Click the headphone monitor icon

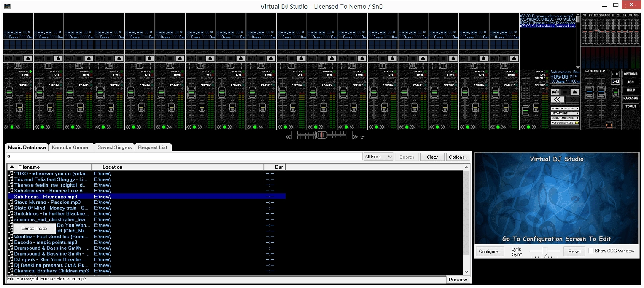coord(609,125)
